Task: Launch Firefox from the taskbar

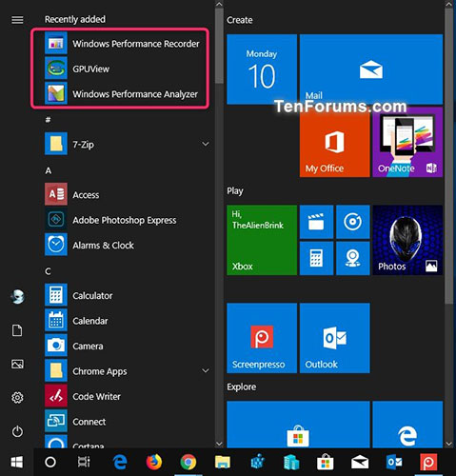Action: click(154, 462)
